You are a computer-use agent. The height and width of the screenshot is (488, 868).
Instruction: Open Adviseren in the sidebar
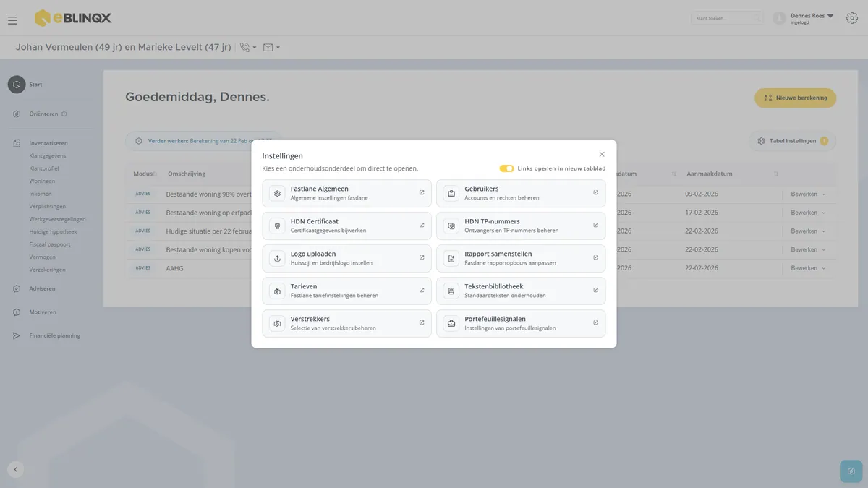click(34, 288)
